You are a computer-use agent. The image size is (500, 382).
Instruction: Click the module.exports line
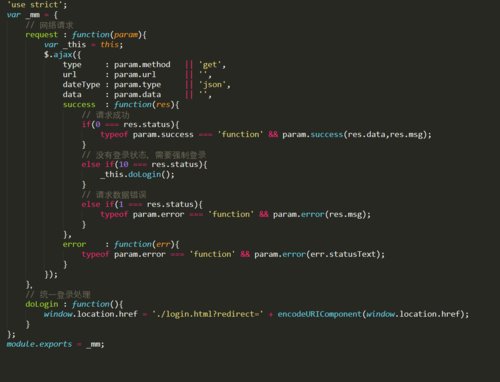click(55, 344)
